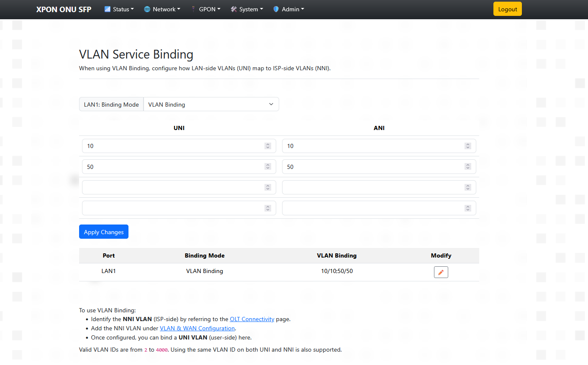Click the UNI field containing 50
The width and height of the screenshot is (588, 365).
coord(179,167)
